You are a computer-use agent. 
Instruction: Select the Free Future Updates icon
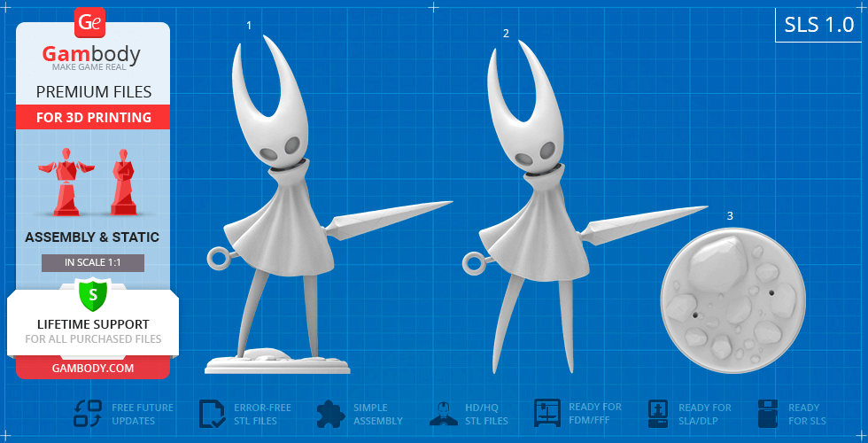pyautogui.click(x=87, y=414)
